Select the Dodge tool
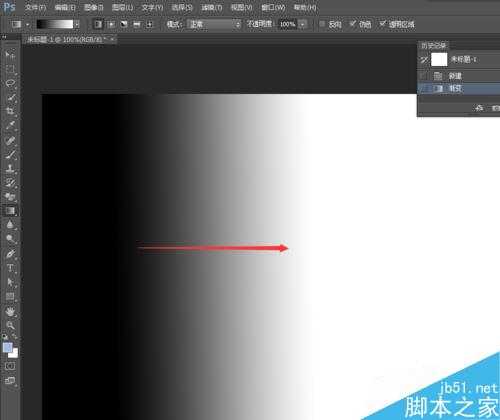The width and height of the screenshot is (500, 420). pos(10,239)
